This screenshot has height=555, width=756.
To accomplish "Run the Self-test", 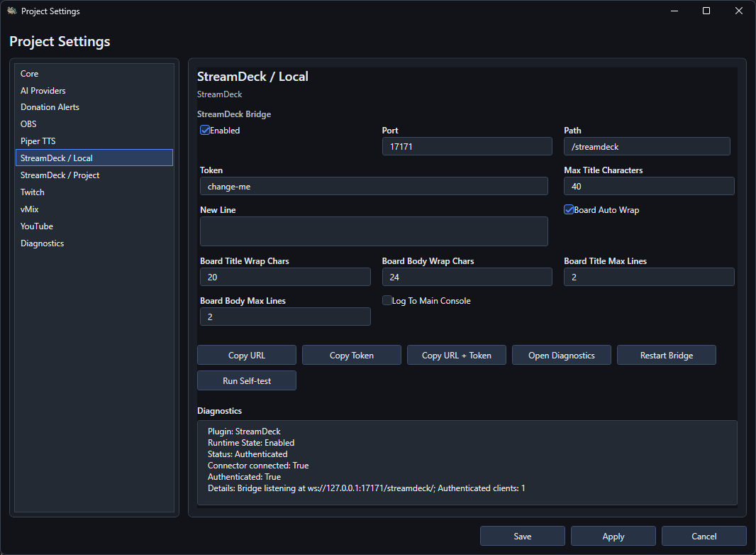I will click(246, 381).
